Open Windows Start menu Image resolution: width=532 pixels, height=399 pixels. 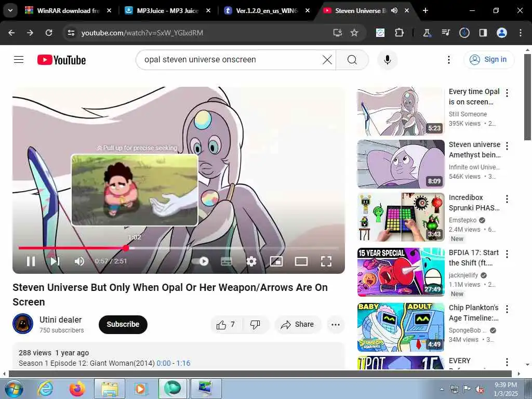click(13, 389)
